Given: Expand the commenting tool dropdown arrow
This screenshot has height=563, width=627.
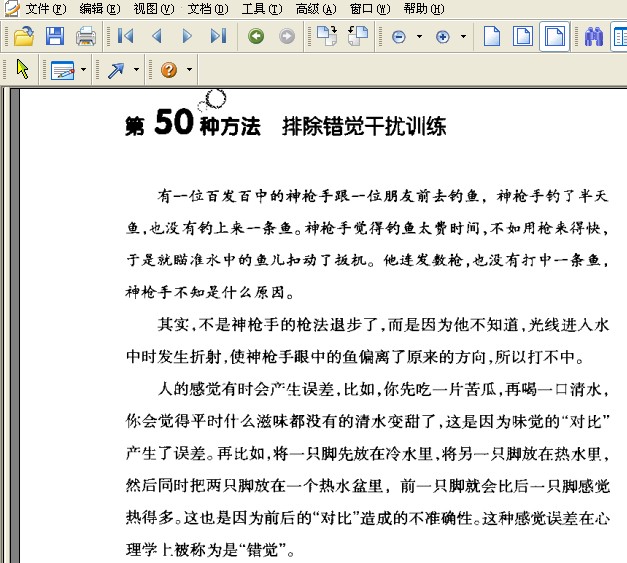Looking at the screenshot, I should (x=83, y=69).
